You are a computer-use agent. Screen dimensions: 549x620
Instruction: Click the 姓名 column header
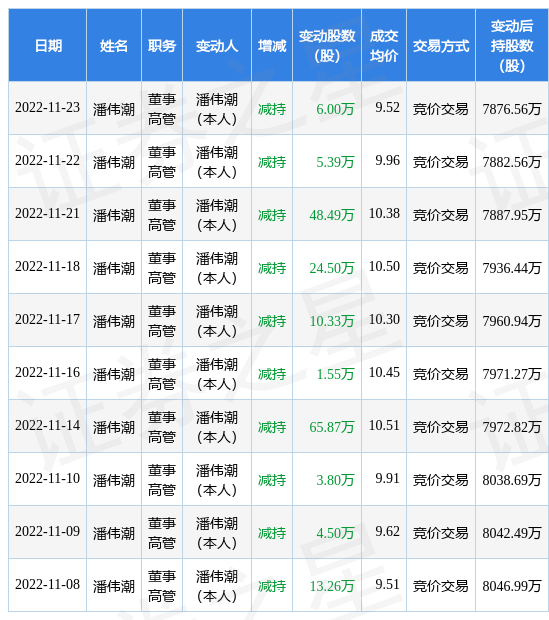point(114,45)
